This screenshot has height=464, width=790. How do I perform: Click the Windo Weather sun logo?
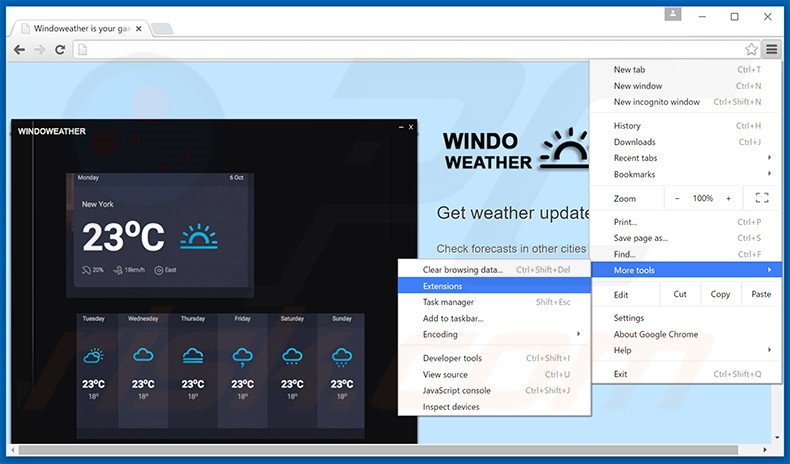tap(564, 149)
